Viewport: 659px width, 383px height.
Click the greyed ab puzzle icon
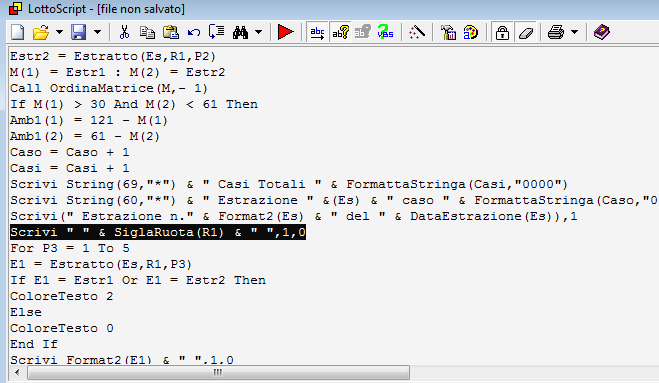click(362, 32)
